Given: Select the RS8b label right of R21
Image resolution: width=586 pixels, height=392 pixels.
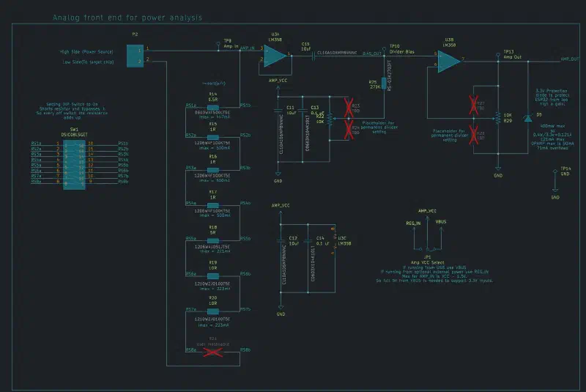Looking at the screenshot, I should (x=245, y=350).
